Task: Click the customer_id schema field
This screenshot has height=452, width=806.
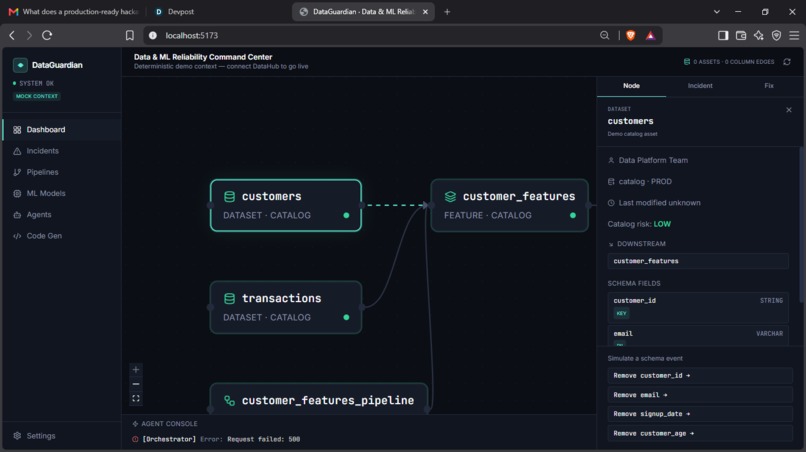Action: click(x=698, y=307)
